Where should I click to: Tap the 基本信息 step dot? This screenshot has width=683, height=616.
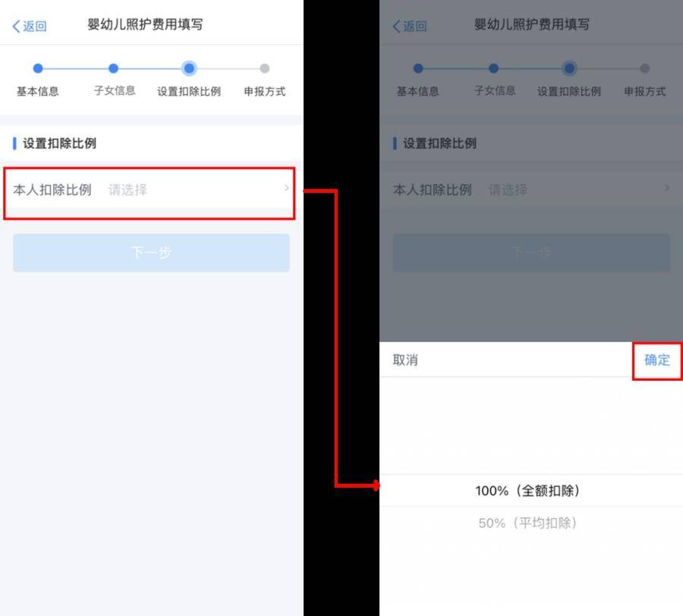pos(36,68)
